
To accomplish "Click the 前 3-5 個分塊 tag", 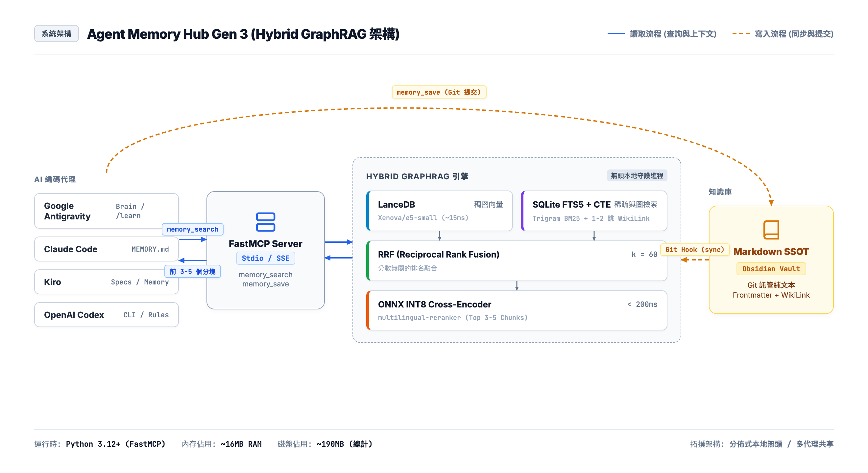I will pos(192,271).
